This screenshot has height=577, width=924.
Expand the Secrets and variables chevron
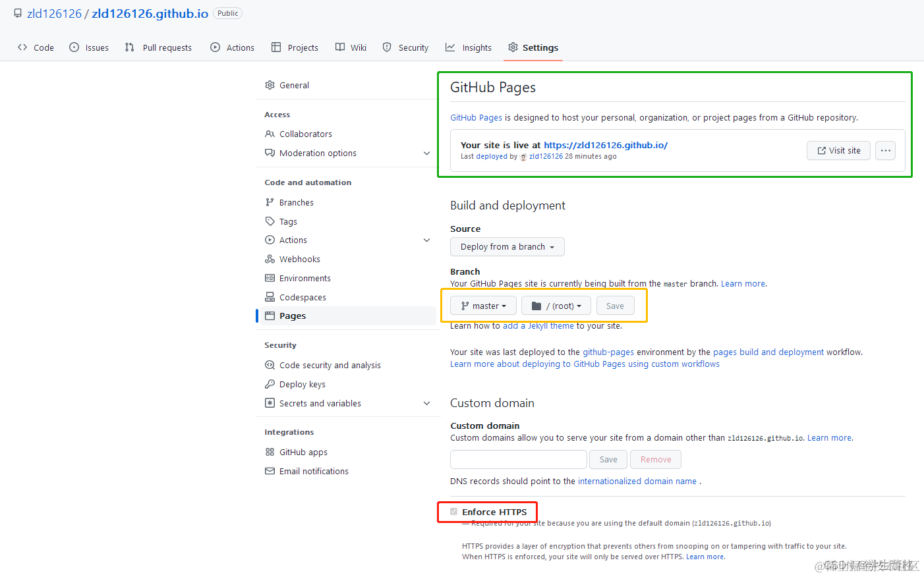click(426, 403)
